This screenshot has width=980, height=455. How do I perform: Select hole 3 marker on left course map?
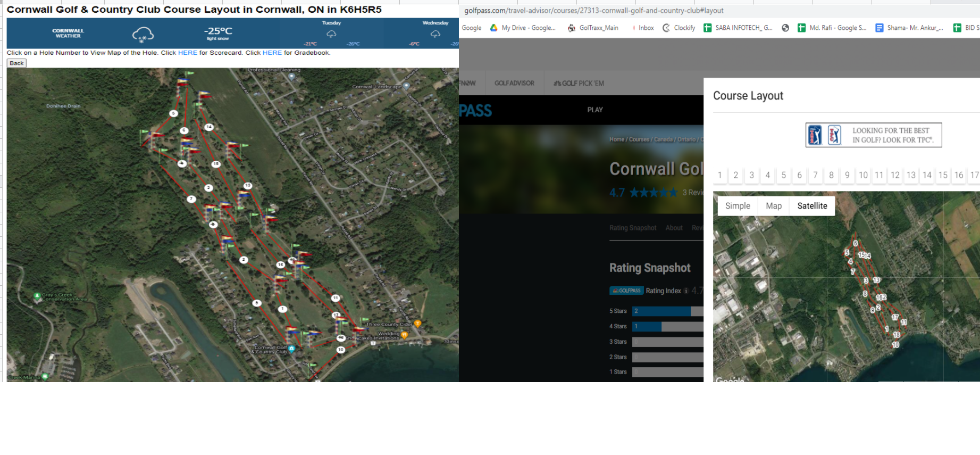(208, 188)
